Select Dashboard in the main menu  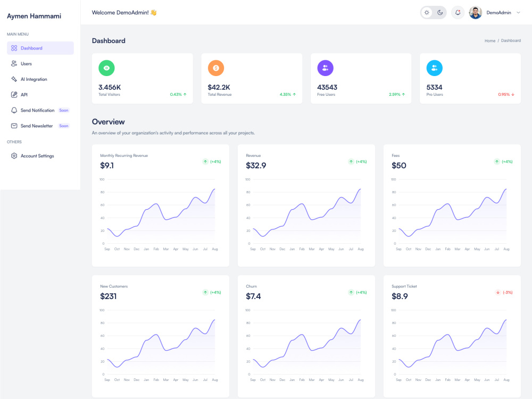[x=40, y=48]
